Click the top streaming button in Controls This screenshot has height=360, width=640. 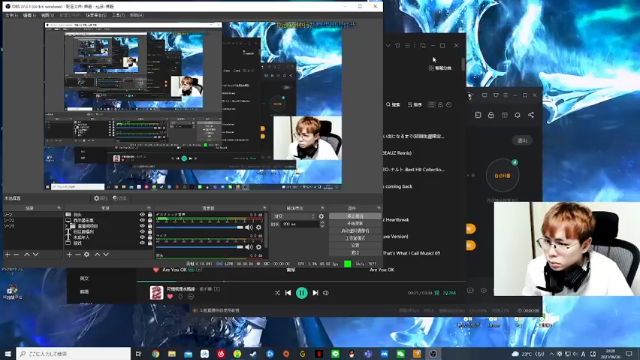click(x=355, y=216)
